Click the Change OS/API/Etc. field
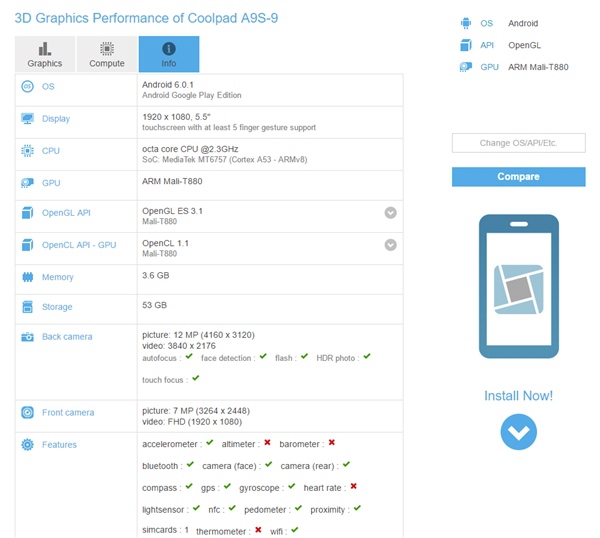Image resolution: width=600 pixels, height=538 pixels. [518, 143]
